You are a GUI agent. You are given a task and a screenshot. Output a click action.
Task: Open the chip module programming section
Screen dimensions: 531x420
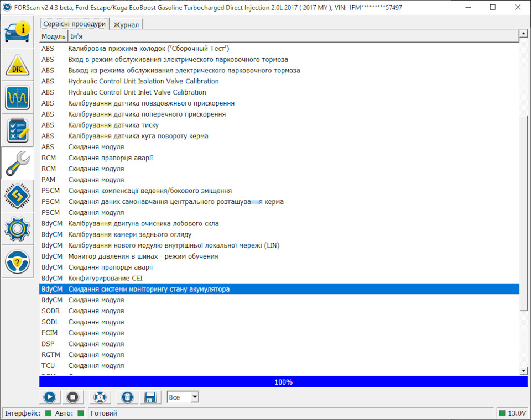pos(17,196)
